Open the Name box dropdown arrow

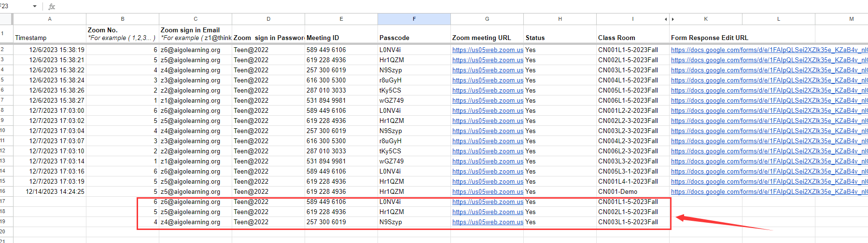pos(35,6)
